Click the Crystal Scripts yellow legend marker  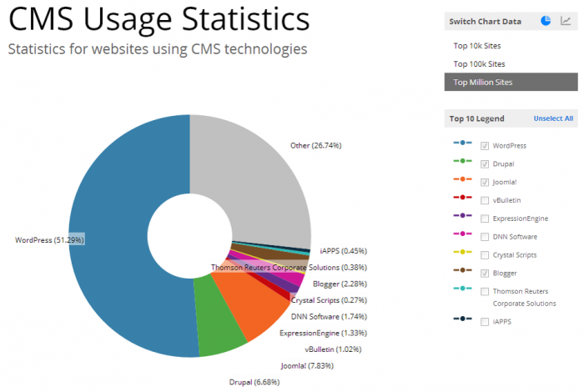click(462, 252)
